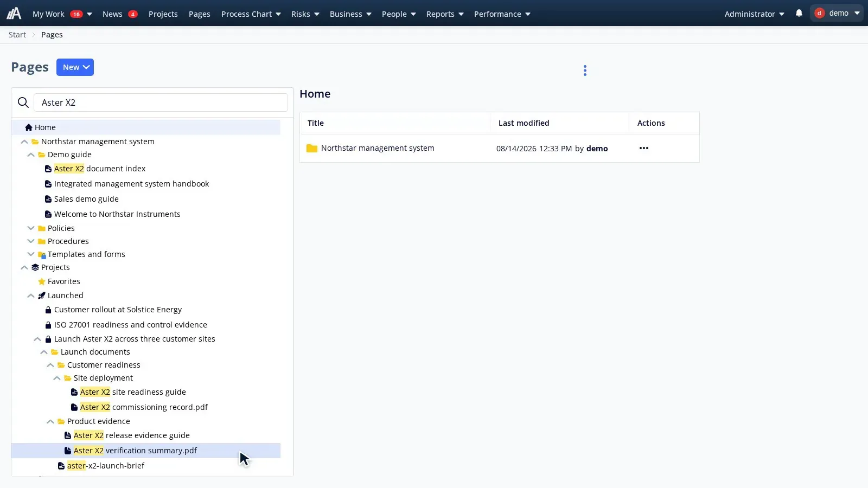Collapse the Northstar management system node
868x488 pixels.
tap(24, 142)
